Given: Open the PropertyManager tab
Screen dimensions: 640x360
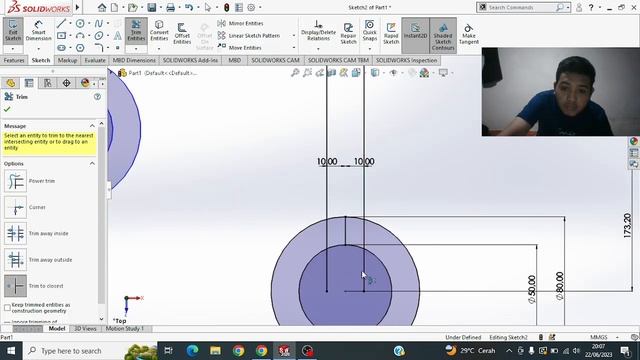Looking at the screenshot, I should point(29,83).
